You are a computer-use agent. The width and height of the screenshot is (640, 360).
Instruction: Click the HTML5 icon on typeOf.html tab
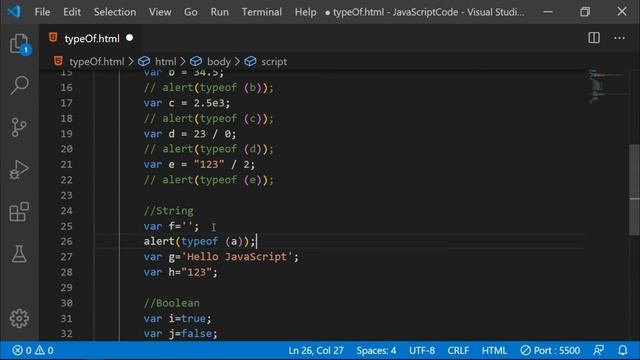coord(53,38)
